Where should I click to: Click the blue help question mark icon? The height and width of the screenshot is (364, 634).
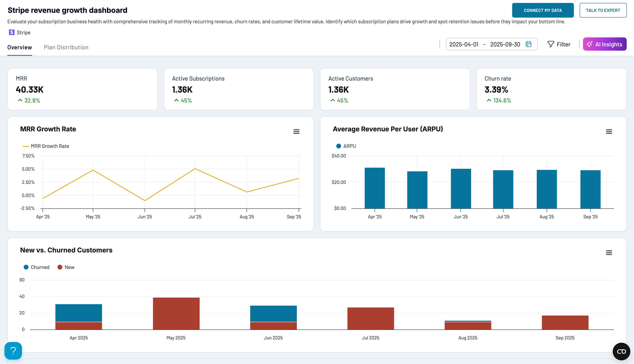coord(13,350)
